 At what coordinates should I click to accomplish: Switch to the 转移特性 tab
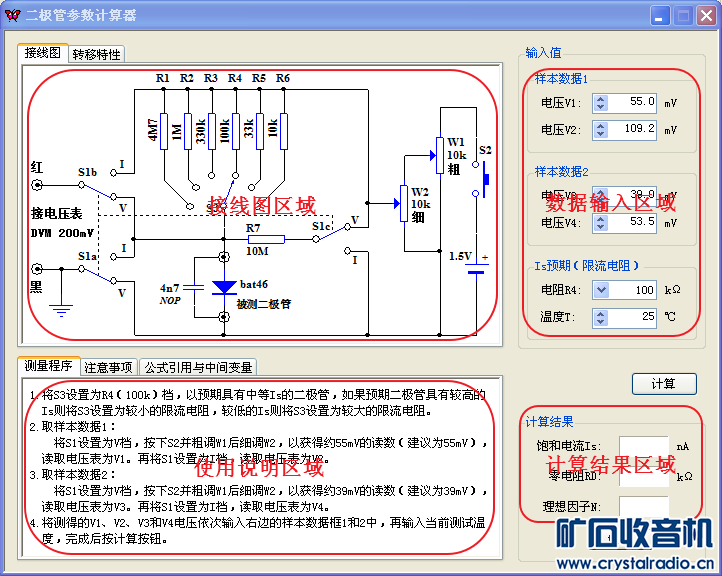96,54
